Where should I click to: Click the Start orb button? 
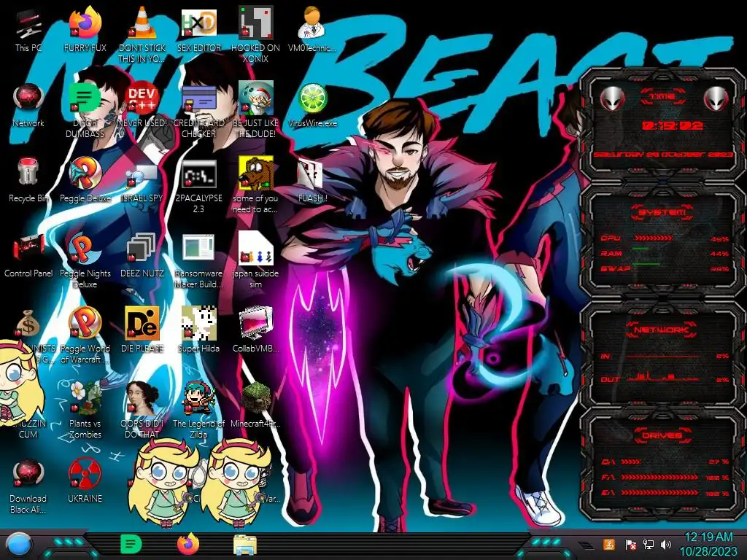click(x=19, y=545)
